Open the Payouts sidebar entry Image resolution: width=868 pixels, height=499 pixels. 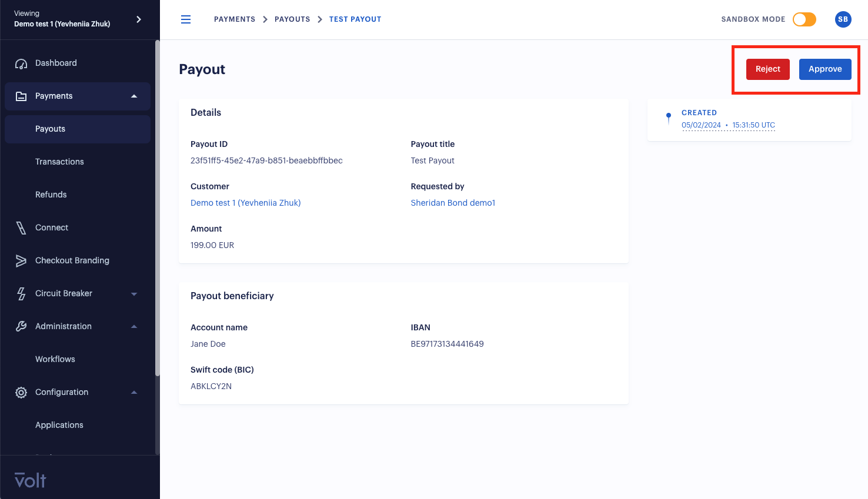coord(49,129)
